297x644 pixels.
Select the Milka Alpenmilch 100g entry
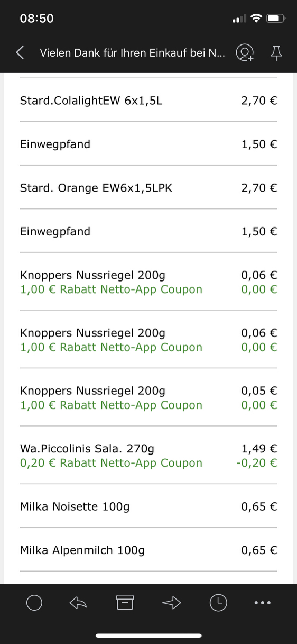(x=148, y=550)
